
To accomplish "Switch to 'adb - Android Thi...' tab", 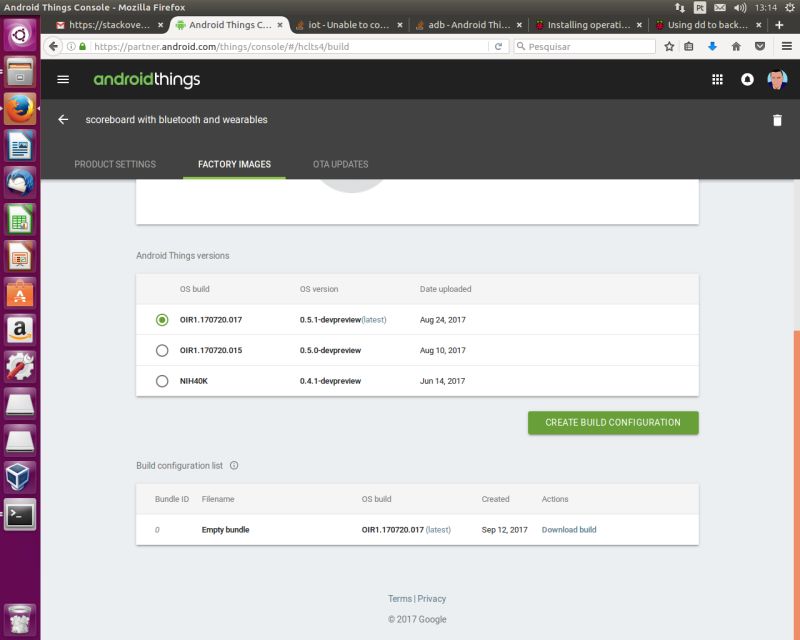I will pyautogui.click(x=468, y=25).
